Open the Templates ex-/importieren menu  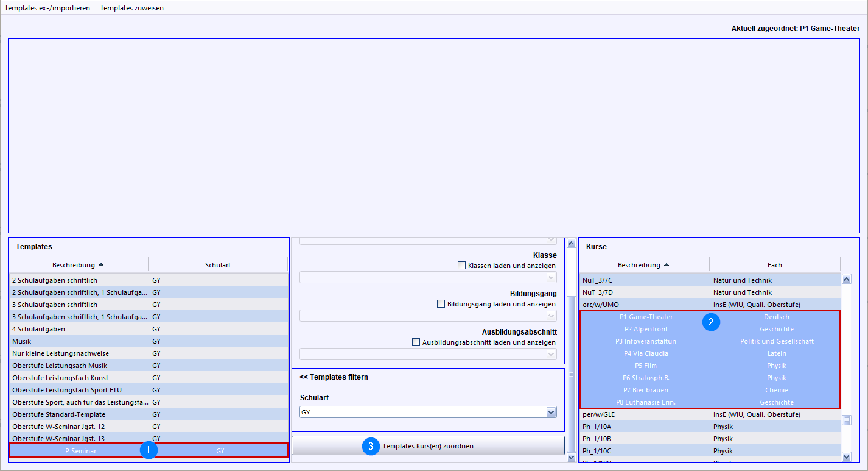pos(47,8)
